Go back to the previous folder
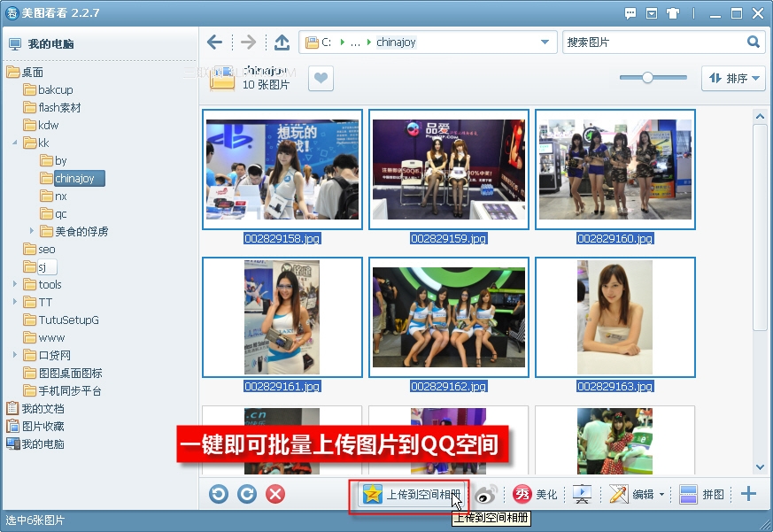This screenshot has height=532, width=773. [x=214, y=42]
